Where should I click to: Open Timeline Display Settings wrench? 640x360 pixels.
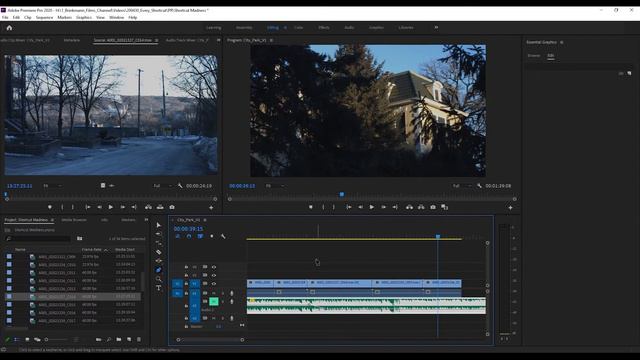pos(223,236)
